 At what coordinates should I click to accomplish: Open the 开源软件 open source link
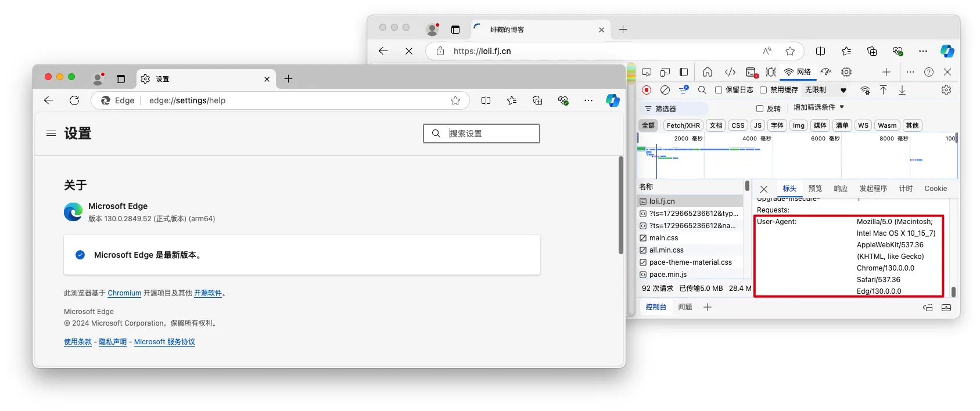point(208,293)
